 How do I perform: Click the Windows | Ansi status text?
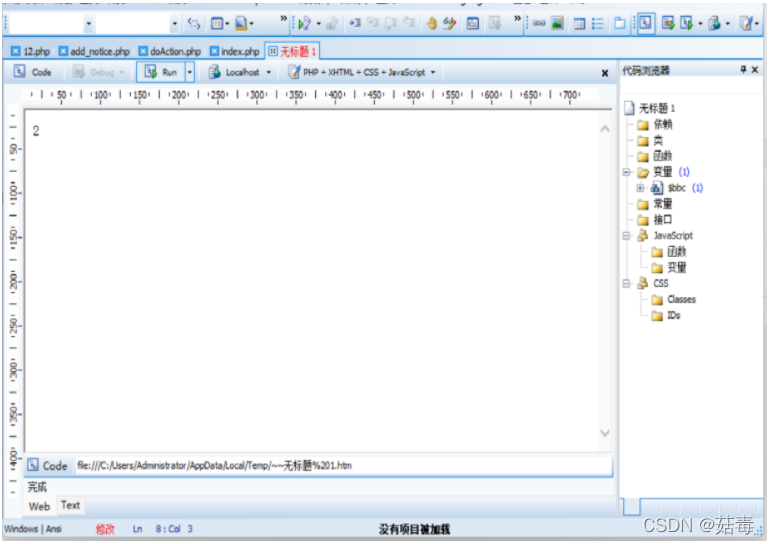point(33,529)
